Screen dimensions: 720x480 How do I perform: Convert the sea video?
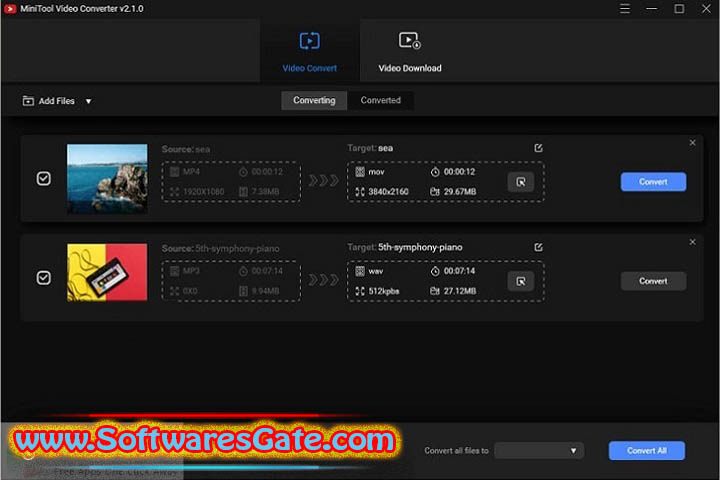pos(653,182)
